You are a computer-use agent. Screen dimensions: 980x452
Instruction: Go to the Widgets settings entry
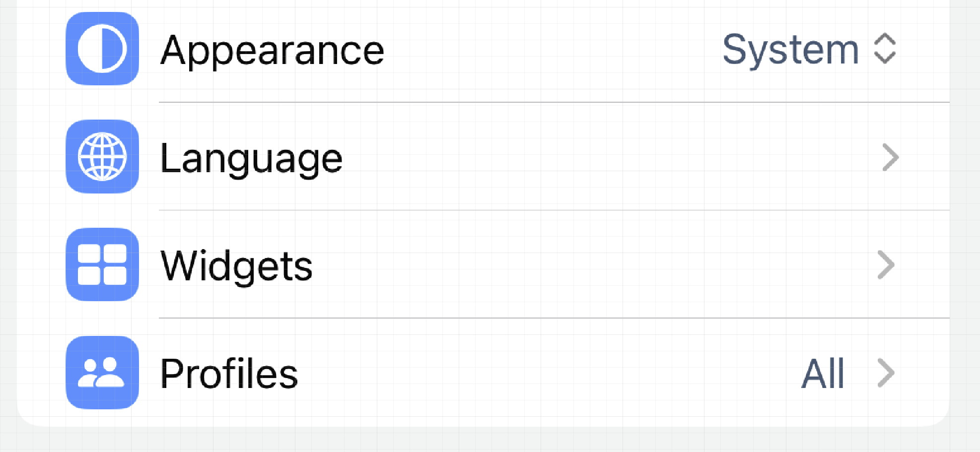click(x=237, y=266)
